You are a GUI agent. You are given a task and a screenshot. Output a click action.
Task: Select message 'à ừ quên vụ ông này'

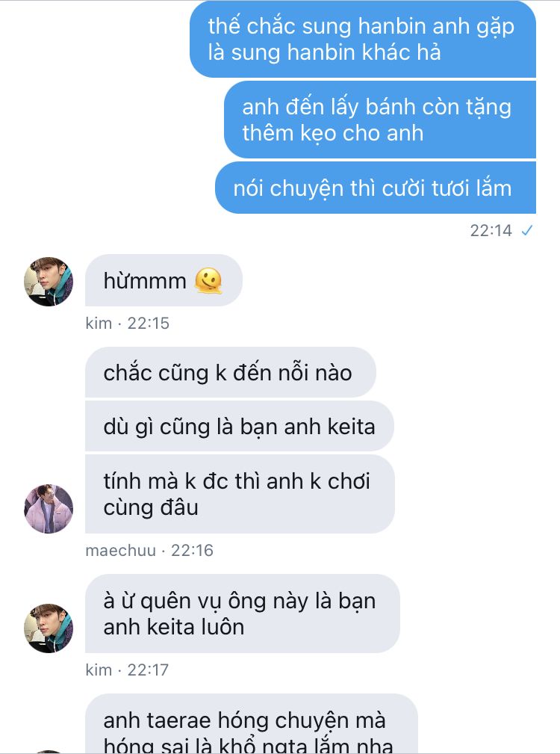coord(243,614)
